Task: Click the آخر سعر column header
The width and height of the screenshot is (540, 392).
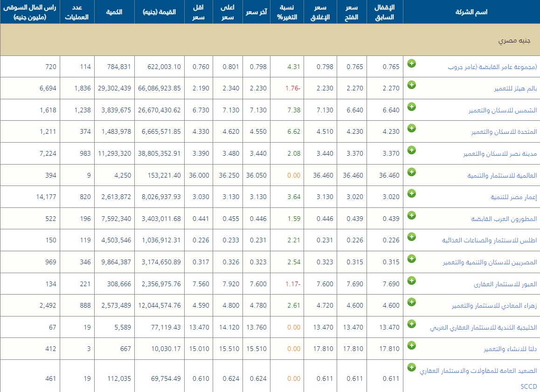Action: click(x=256, y=12)
